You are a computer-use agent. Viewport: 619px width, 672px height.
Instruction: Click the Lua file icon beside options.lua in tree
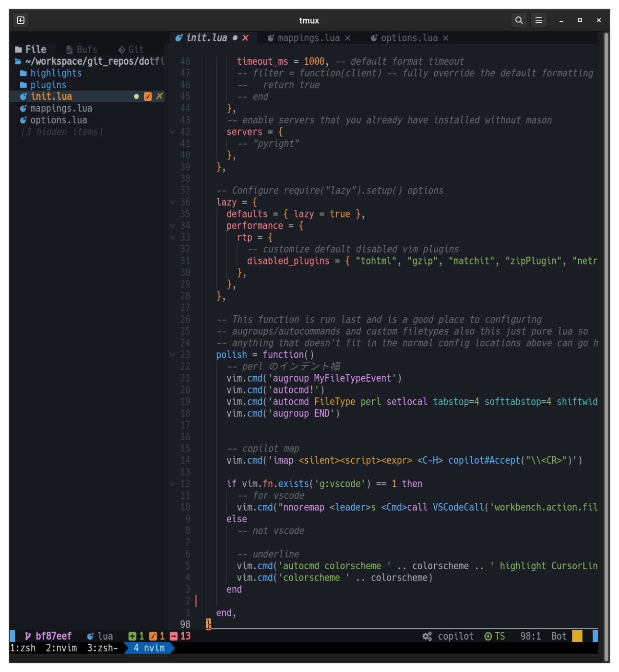pyautogui.click(x=23, y=120)
